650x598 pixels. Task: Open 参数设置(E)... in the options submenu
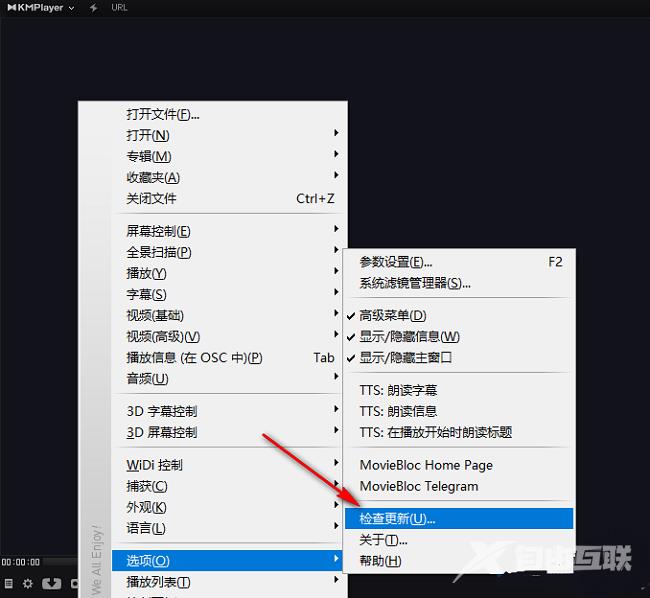(459, 262)
